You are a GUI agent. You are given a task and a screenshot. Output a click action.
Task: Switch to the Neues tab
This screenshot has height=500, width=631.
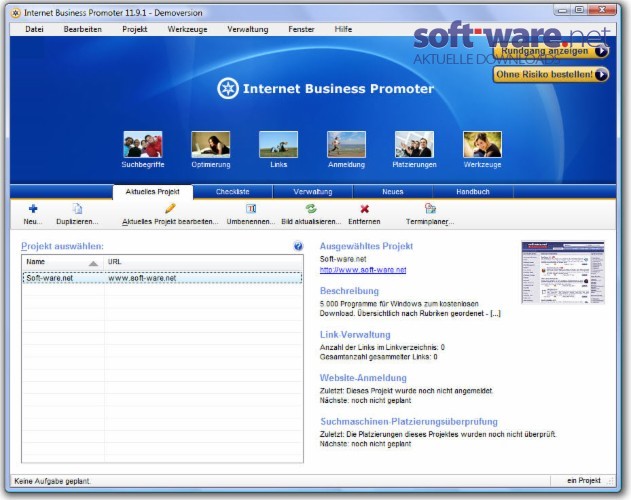click(x=393, y=192)
